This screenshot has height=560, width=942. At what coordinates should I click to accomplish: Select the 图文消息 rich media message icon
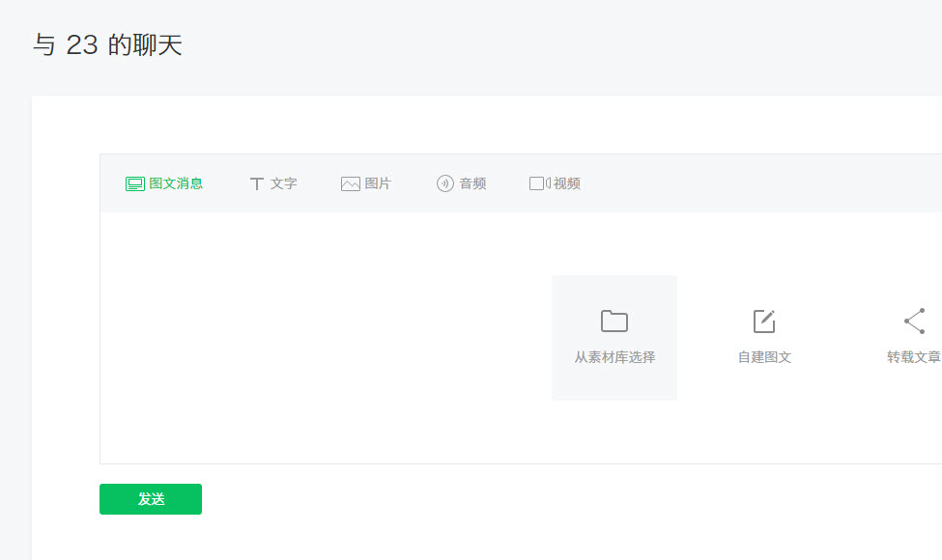(134, 182)
